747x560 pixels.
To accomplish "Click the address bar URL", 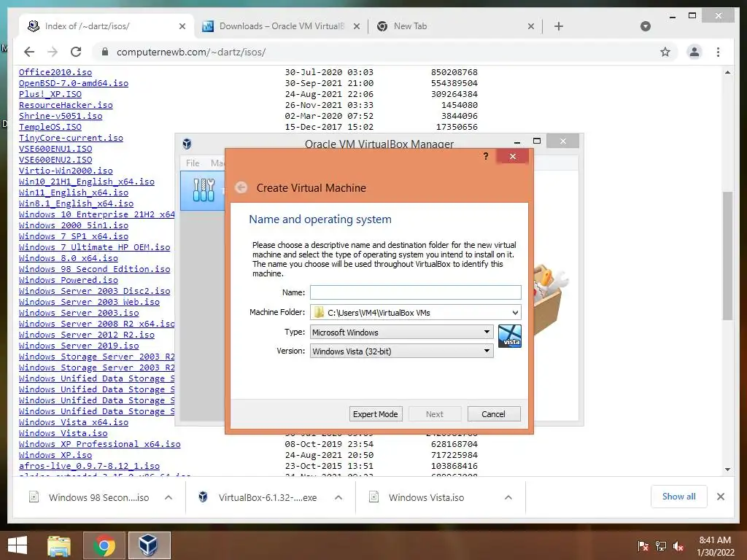I will click(x=191, y=52).
